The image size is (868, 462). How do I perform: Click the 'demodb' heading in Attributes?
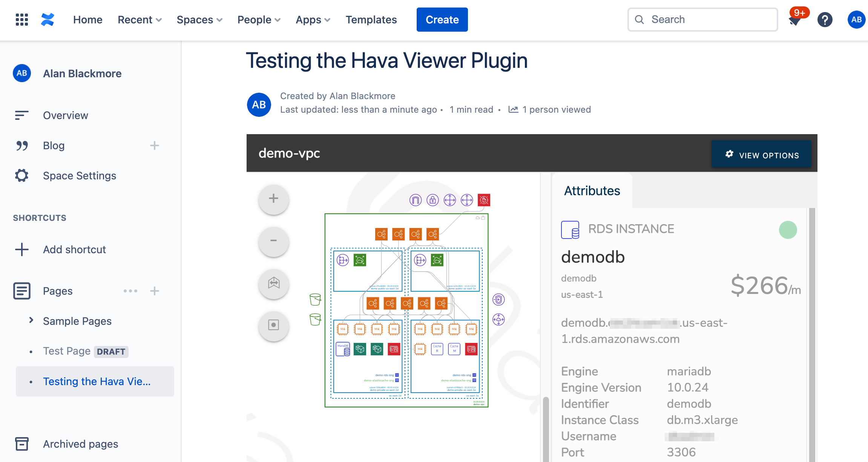point(593,257)
